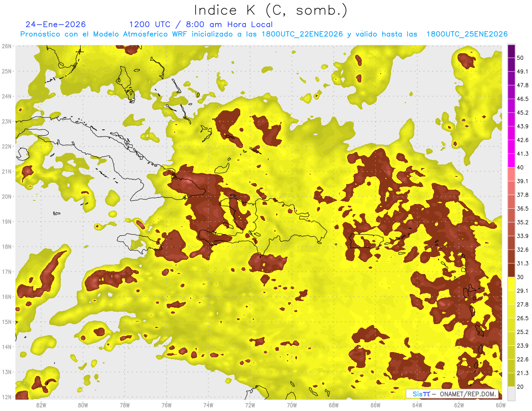The width and height of the screenshot is (532, 411).
Task: Click the '14N' latitude label
Action: point(7,347)
